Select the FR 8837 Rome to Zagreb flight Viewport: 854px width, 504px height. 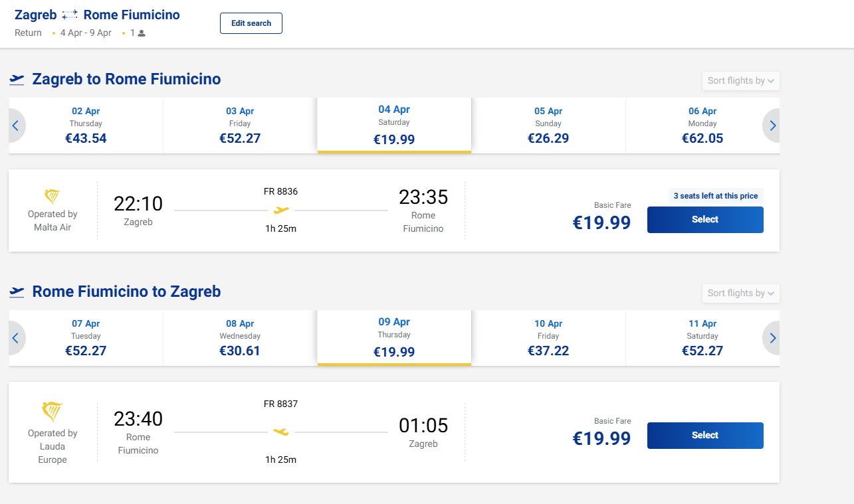(x=705, y=436)
